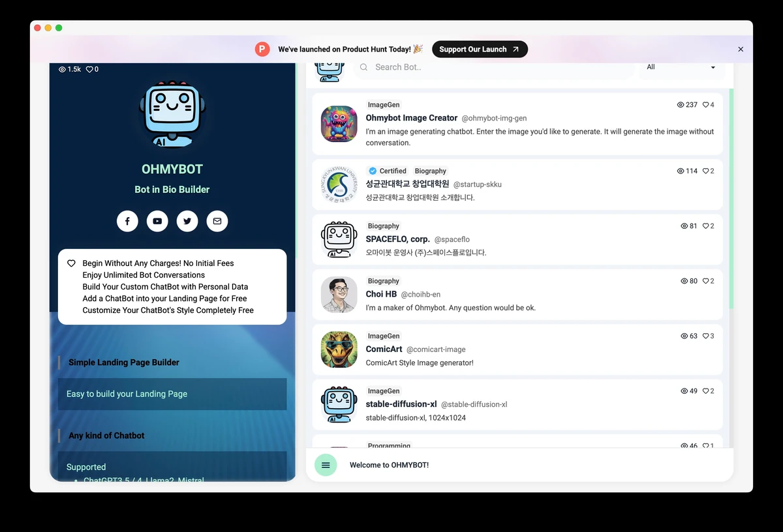This screenshot has height=532, width=783.
Task: Click the views eye icon showing 80
Action: tap(684, 281)
